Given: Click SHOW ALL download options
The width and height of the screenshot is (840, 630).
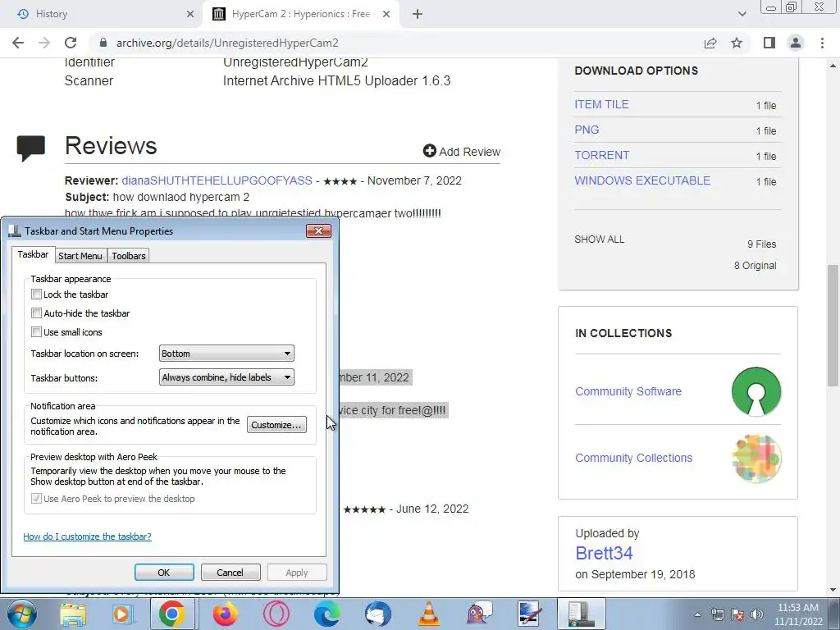Looking at the screenshot, I should pos(600,240).
